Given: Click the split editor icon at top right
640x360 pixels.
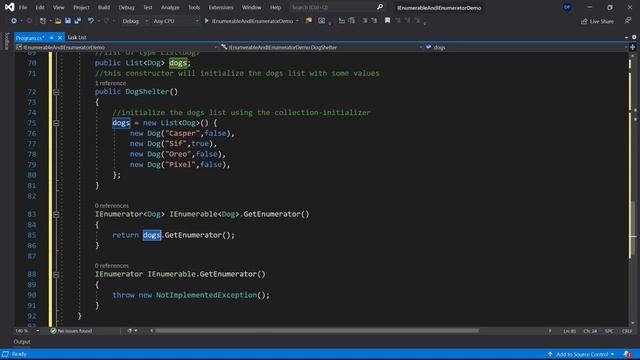Looking at the screenshot, I should click(x=633, y=47).
